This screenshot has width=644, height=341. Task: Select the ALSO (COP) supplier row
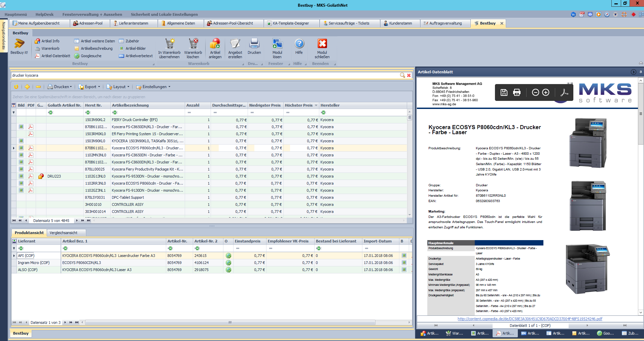coord(212,270)
